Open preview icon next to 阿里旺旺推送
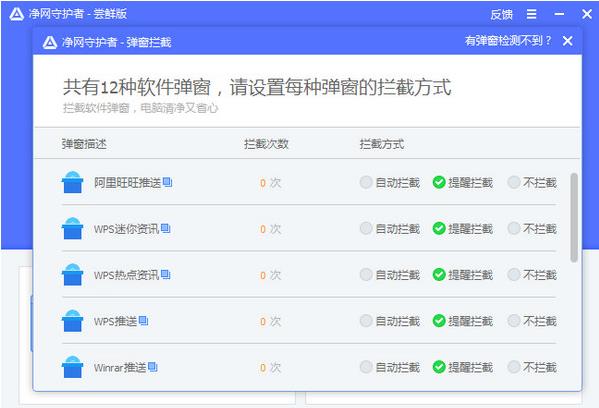599x408 pixels. pyautogui.click(x=167, y=182)
